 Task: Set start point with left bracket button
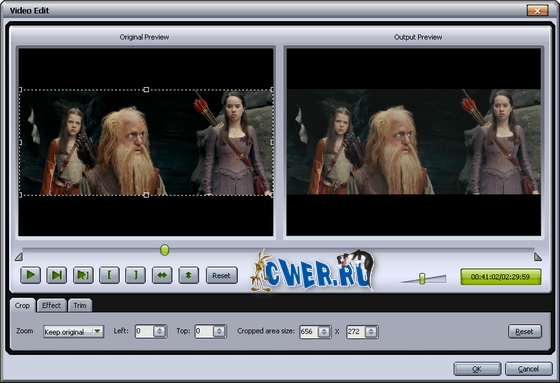(x=109, y=275)
